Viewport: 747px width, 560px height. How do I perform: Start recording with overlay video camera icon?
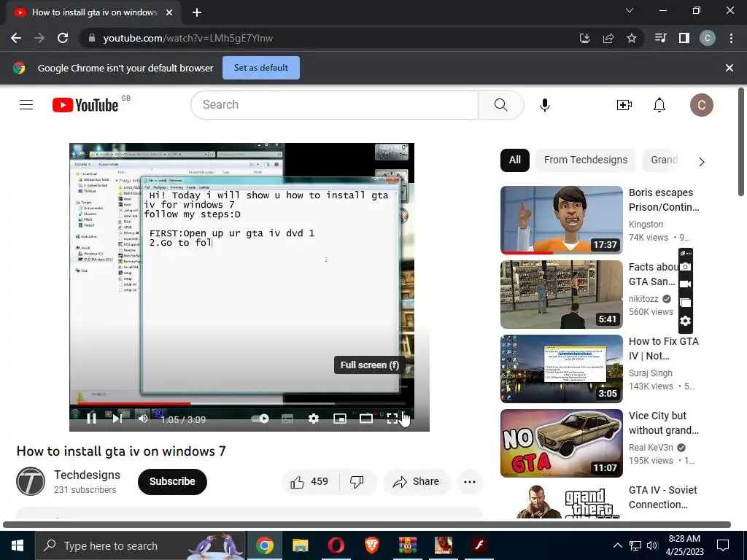[x=685, y=284]
